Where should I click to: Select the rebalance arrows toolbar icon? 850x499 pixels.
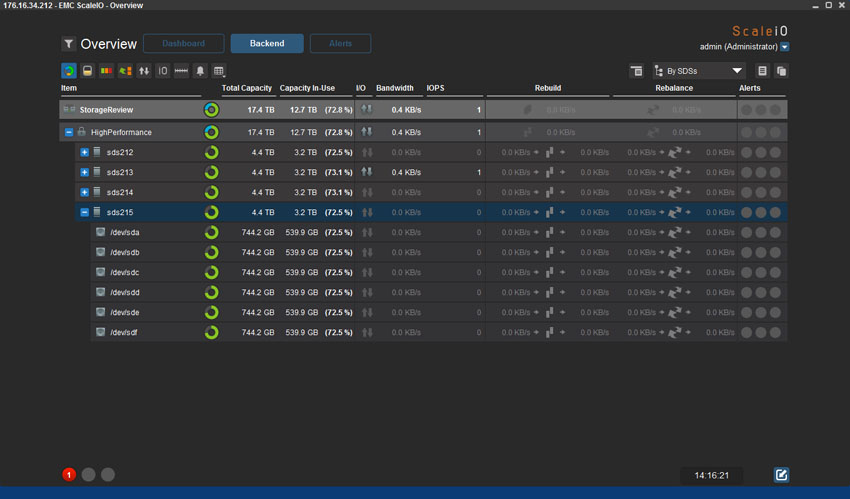tap(125, 71)
